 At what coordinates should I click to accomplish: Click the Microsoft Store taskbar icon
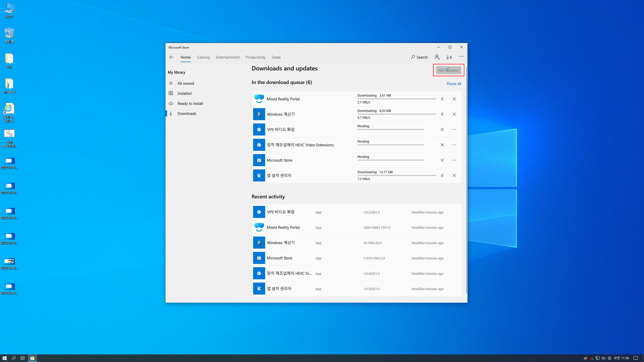pos(32,358)
